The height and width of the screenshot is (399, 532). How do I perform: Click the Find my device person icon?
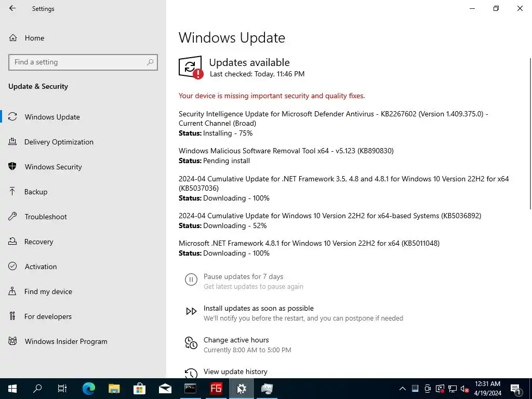(12, 291)
